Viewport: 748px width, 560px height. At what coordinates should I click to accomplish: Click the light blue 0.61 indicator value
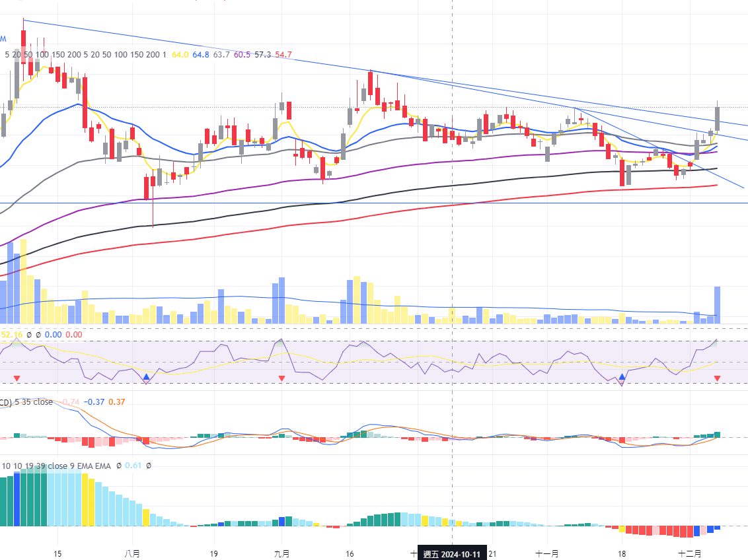tap(133, 466)
